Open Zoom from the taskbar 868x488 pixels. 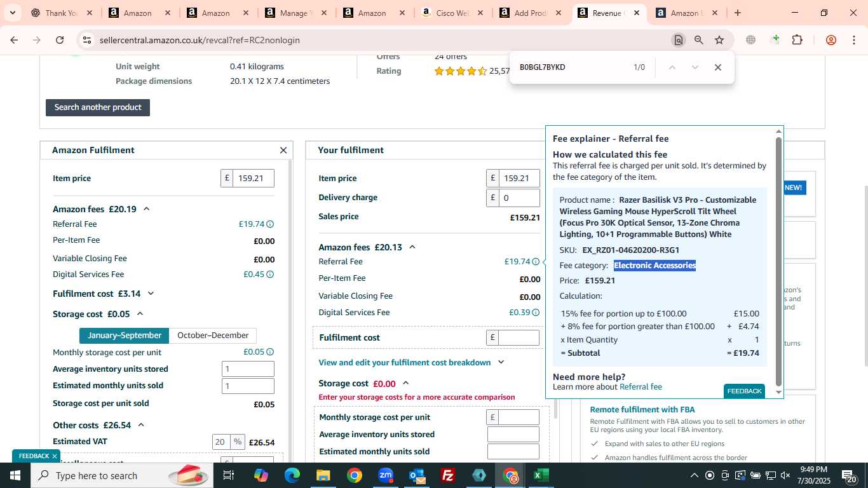[386, 475]
